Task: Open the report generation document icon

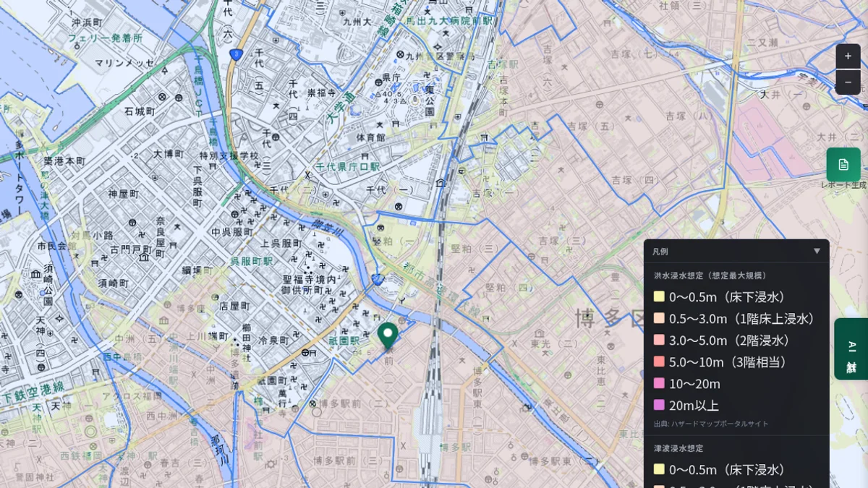Action: coord(843,164)
